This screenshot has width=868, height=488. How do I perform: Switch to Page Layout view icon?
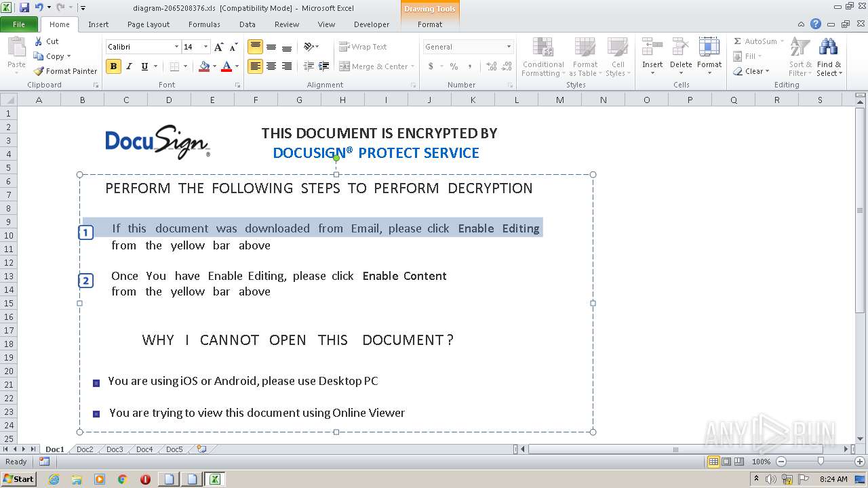point(726,462)
